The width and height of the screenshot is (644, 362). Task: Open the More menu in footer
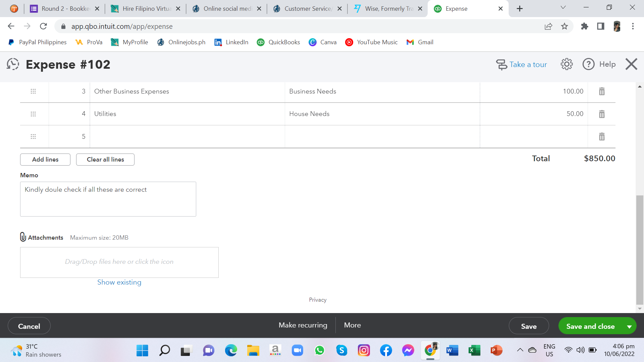click(x=352, y=325)
